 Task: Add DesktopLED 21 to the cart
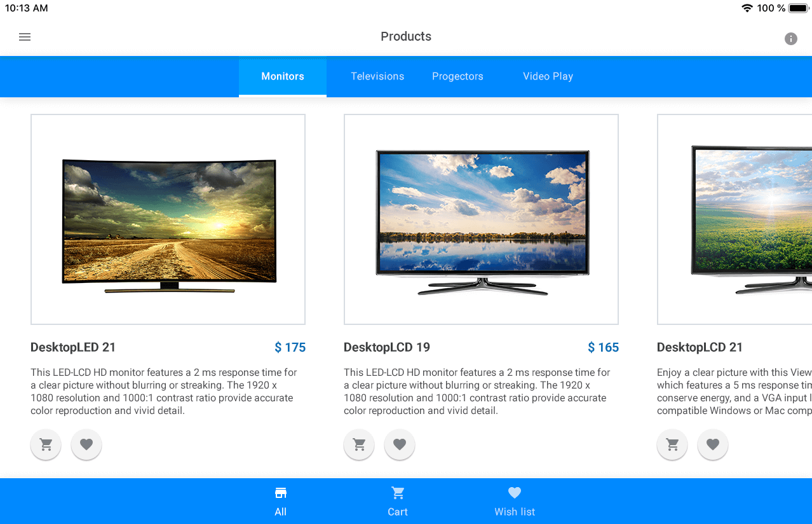(x=45, y=445)
